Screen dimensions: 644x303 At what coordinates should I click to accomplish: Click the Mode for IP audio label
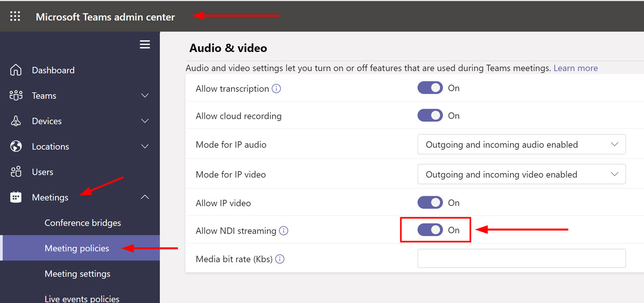coord(231,145)
